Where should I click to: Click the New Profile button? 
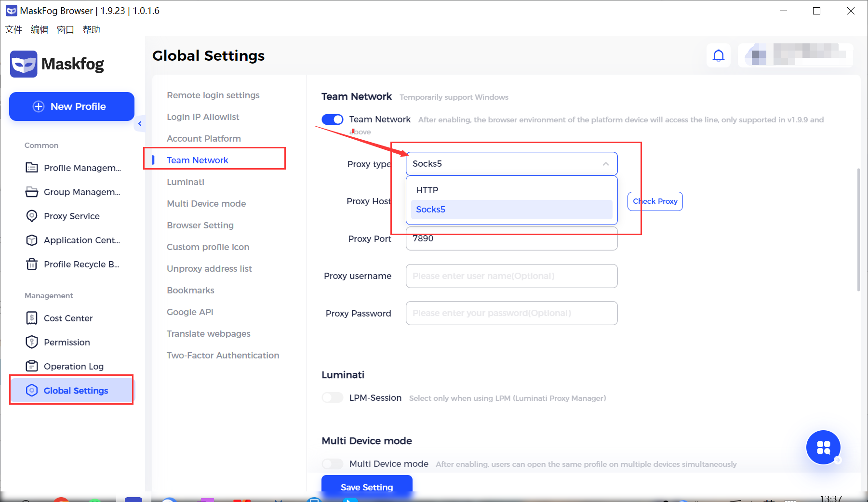tap(72, 106)
